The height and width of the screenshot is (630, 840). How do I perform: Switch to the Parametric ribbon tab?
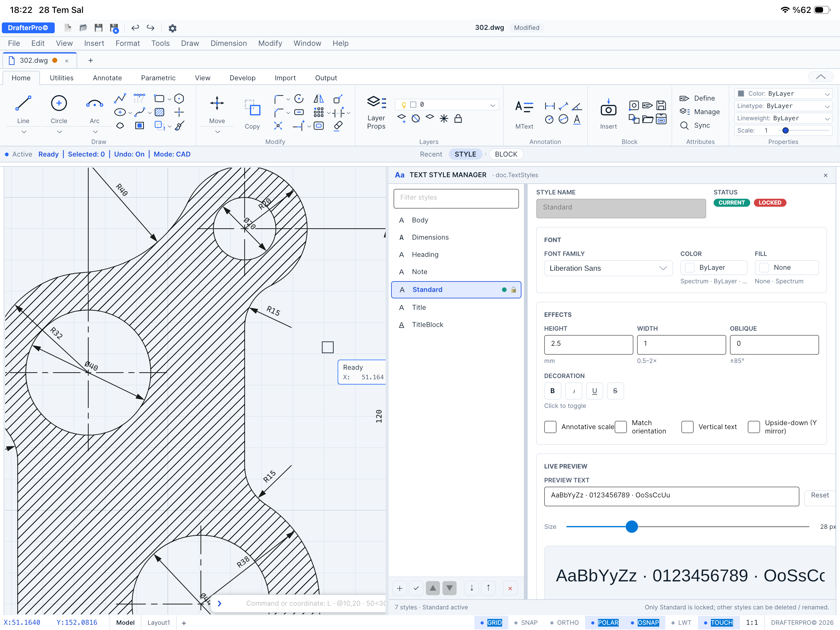pos(158,78)
